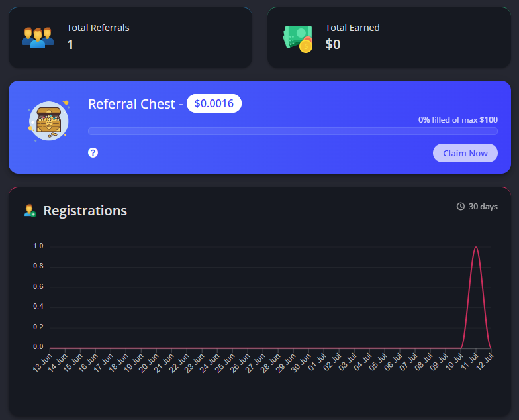Image resolution: width=519 pixels, height=420 pixels.
Task: Click the Registrations heading
Action: tap(85, 211)
